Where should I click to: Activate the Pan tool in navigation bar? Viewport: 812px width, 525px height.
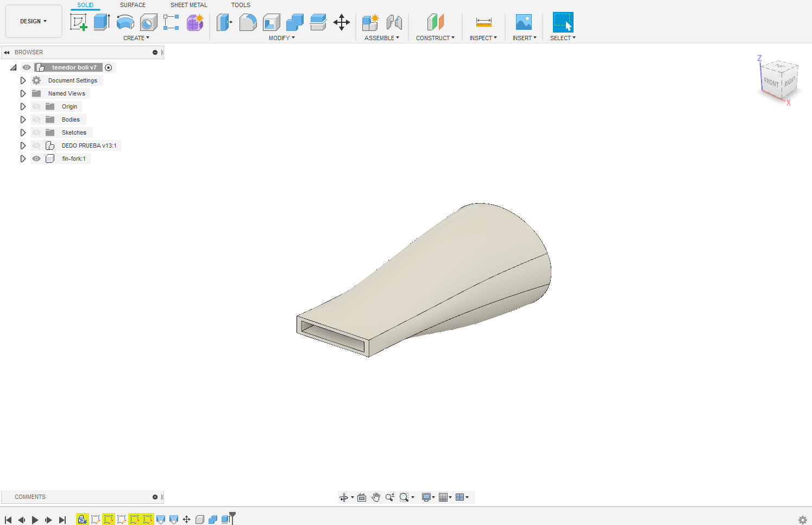click(x=375, y=497)
